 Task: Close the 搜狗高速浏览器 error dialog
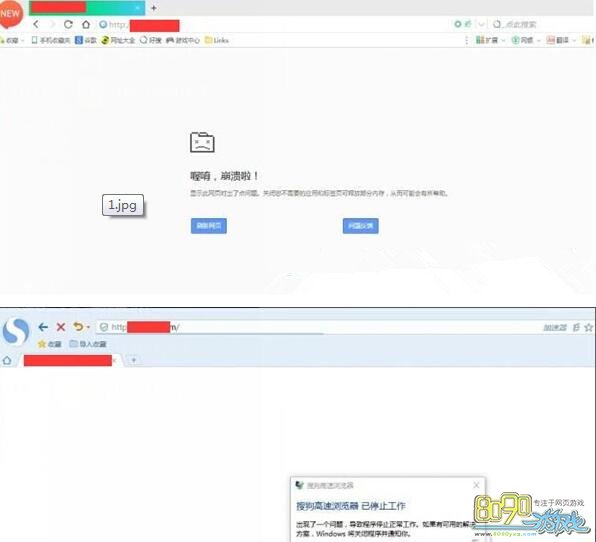(476, 485)
